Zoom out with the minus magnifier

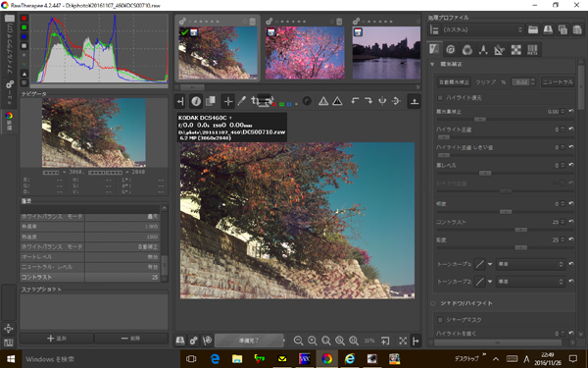pos(298,341)
